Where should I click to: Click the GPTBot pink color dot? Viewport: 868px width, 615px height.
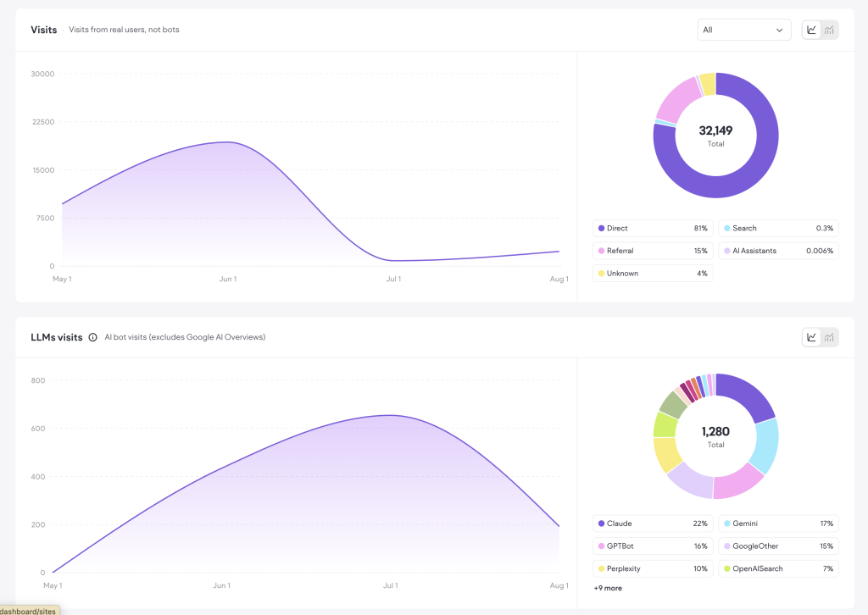pos(601,546)
